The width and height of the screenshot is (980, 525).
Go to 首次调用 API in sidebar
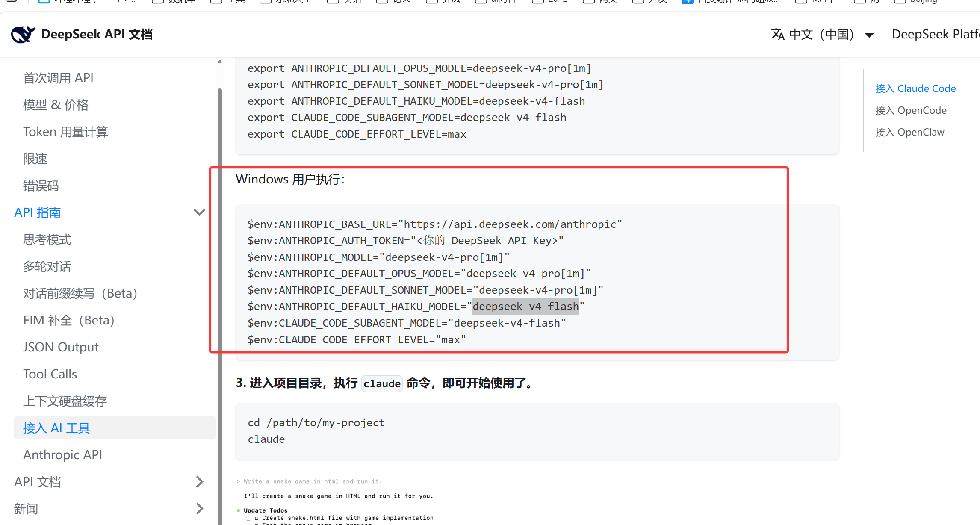58,78
